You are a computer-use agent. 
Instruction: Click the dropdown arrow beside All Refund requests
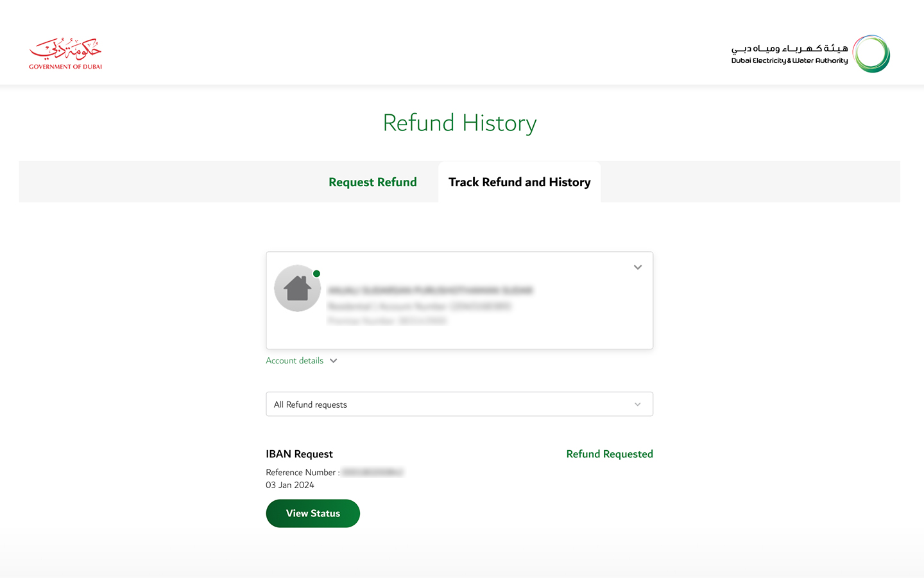click(x=637, y=404)
